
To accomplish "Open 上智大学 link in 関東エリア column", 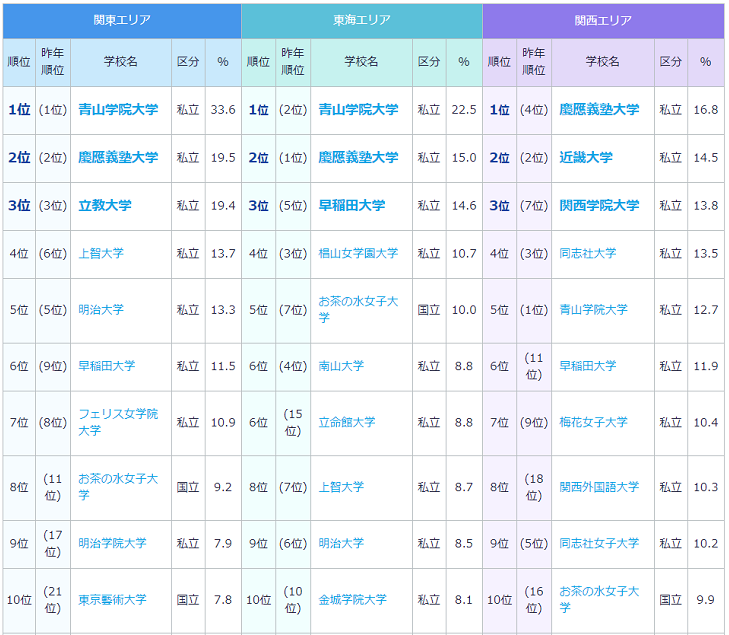I will point(101,253).
